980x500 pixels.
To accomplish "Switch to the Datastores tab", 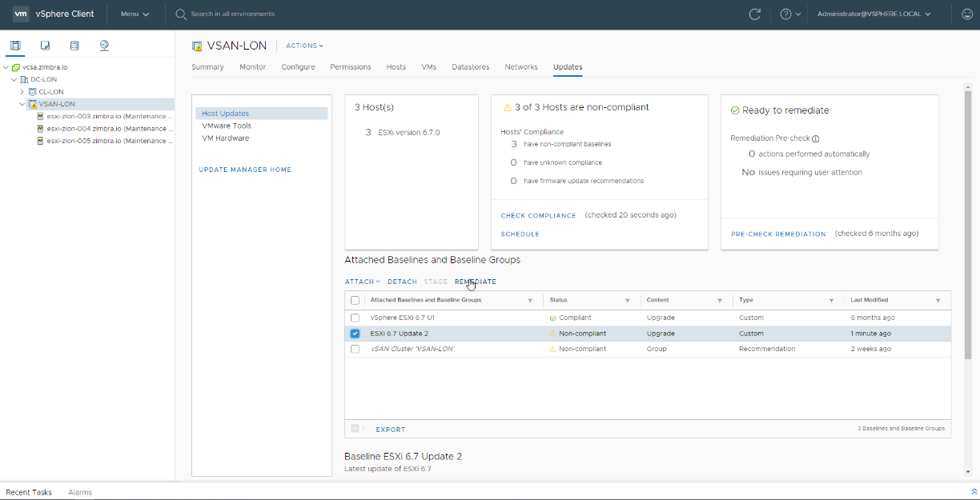I will coord(471,67).
